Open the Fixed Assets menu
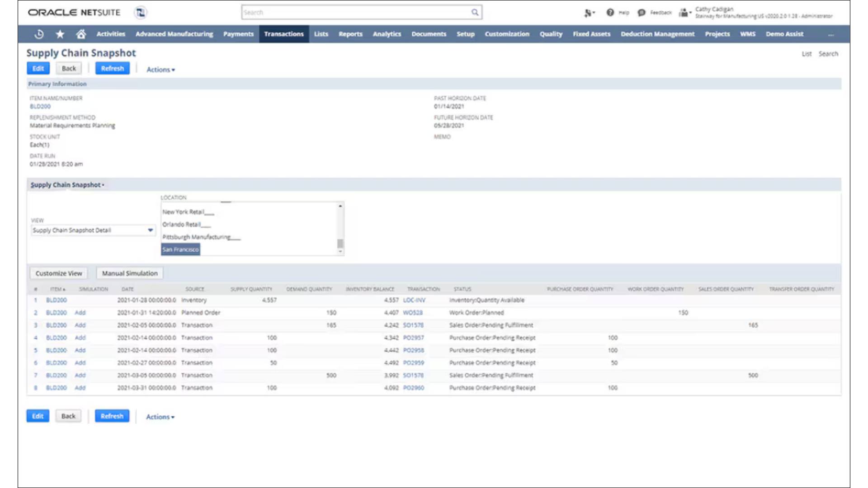This screenshot has height=488, width=868. point(591,34)
